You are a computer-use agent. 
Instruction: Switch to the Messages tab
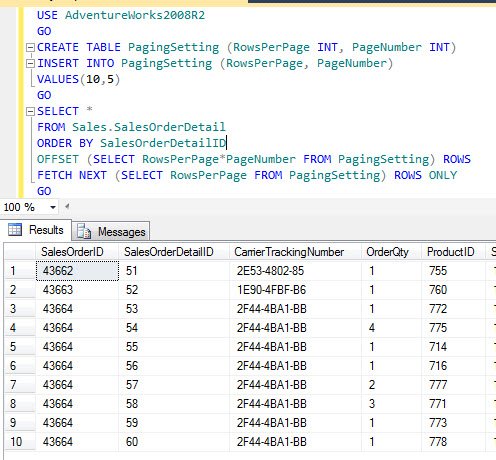click(x=111, y=231)
